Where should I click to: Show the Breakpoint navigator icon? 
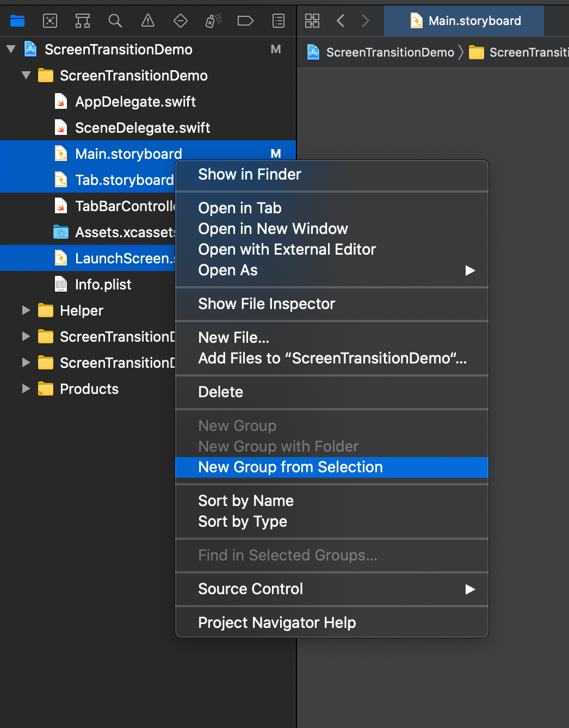click(246, 21)
